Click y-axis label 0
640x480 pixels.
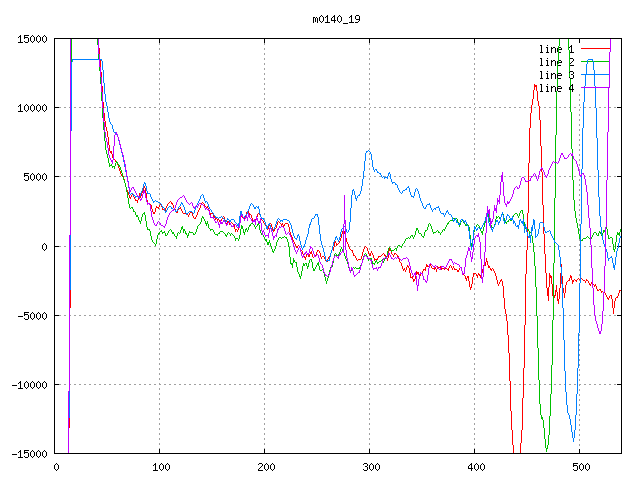click(x=44, y=247)
